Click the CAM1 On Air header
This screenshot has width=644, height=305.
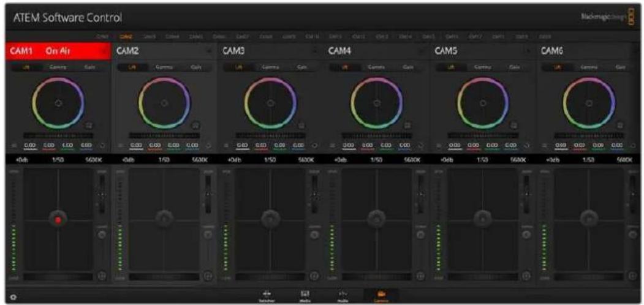(58, 51)
